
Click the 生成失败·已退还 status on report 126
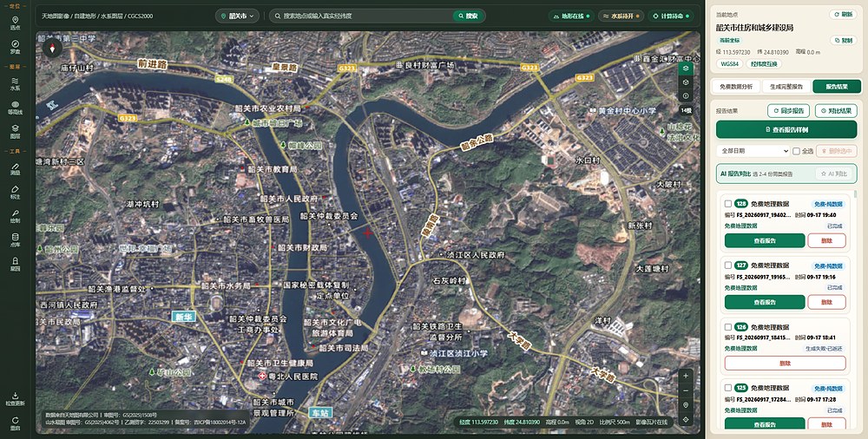824,349
